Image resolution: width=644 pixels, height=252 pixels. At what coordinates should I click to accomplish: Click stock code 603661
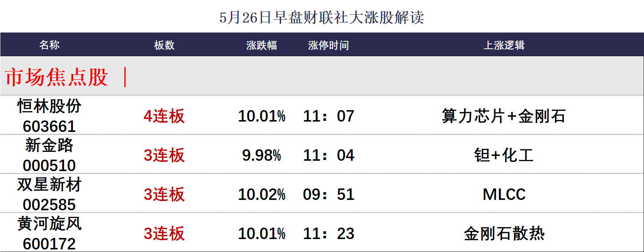[x=49, y=126]
